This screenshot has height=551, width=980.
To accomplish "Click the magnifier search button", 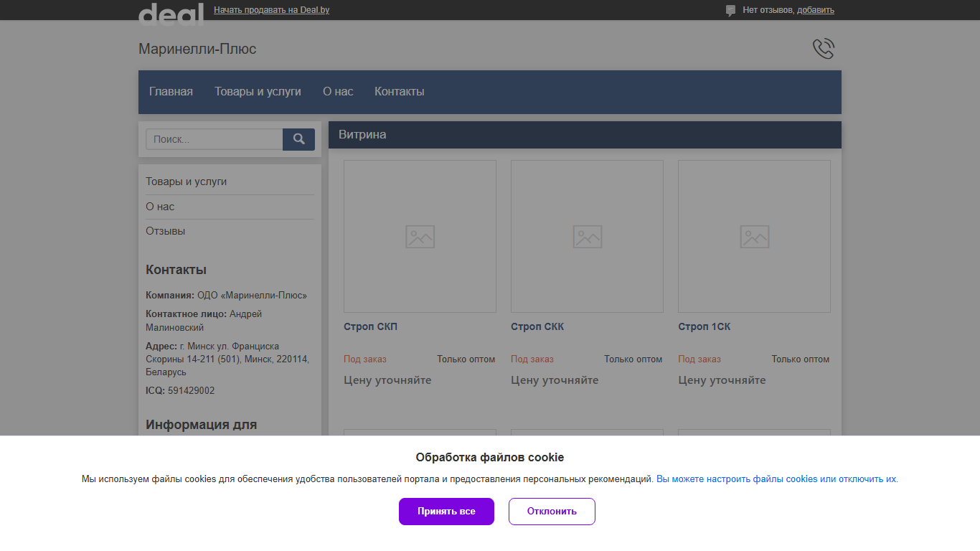I will [x=299, y=139].
